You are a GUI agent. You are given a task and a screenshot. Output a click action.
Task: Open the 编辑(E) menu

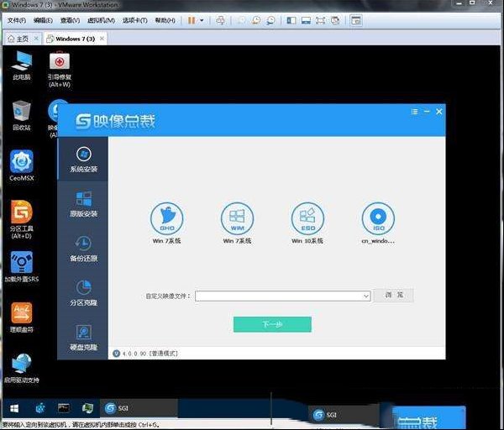pyautogui.click(x=43, y=20)
